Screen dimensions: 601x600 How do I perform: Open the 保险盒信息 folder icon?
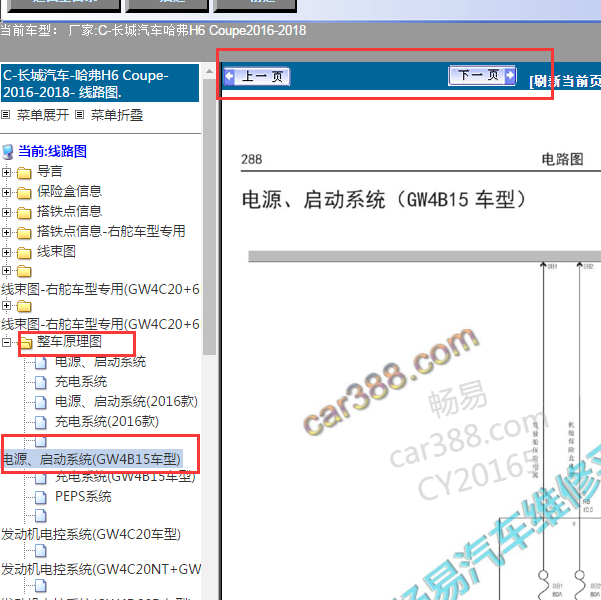tap(24, 193)
